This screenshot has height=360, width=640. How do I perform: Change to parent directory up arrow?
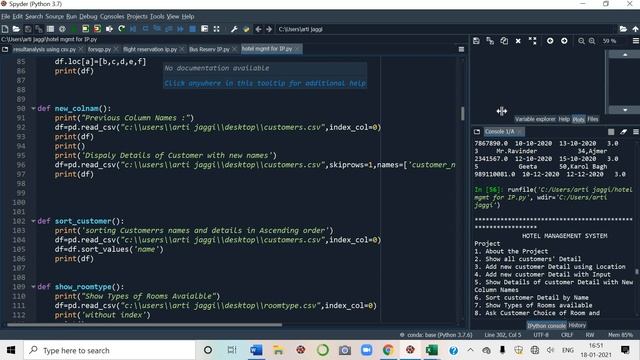click(635, 29)
